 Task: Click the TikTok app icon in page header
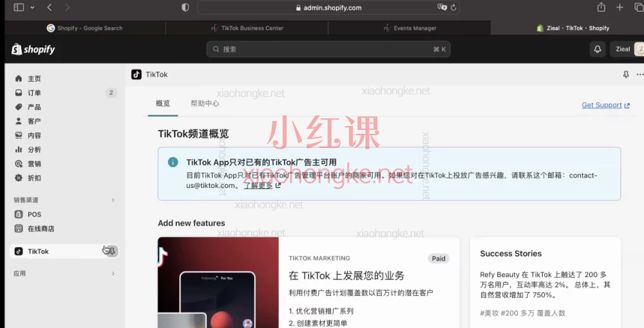point(137,75)
